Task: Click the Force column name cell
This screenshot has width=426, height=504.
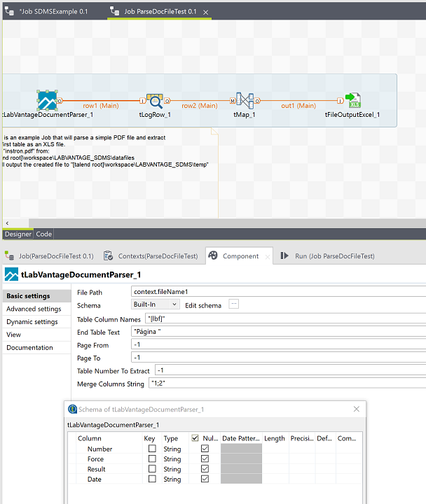Action: click(95, 458)
